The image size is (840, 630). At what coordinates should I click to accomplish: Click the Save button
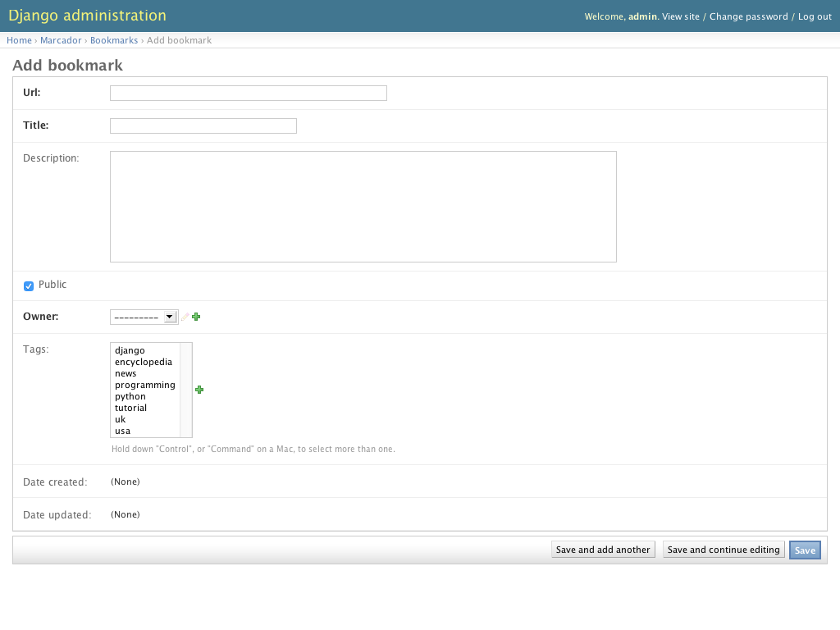coord(805,550)
